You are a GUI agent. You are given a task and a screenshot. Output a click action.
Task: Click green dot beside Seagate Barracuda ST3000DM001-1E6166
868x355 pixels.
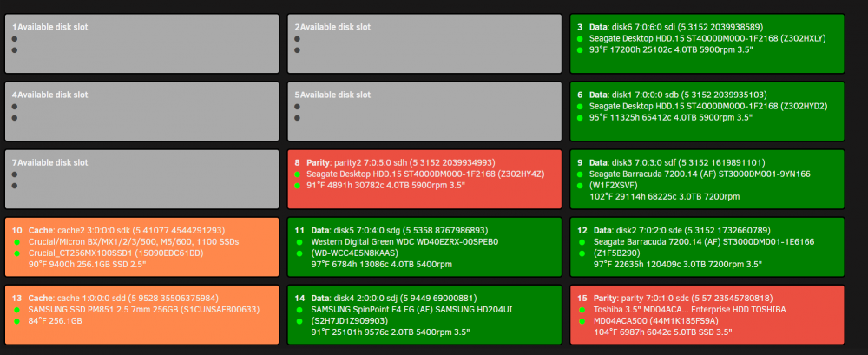(582, 242)
